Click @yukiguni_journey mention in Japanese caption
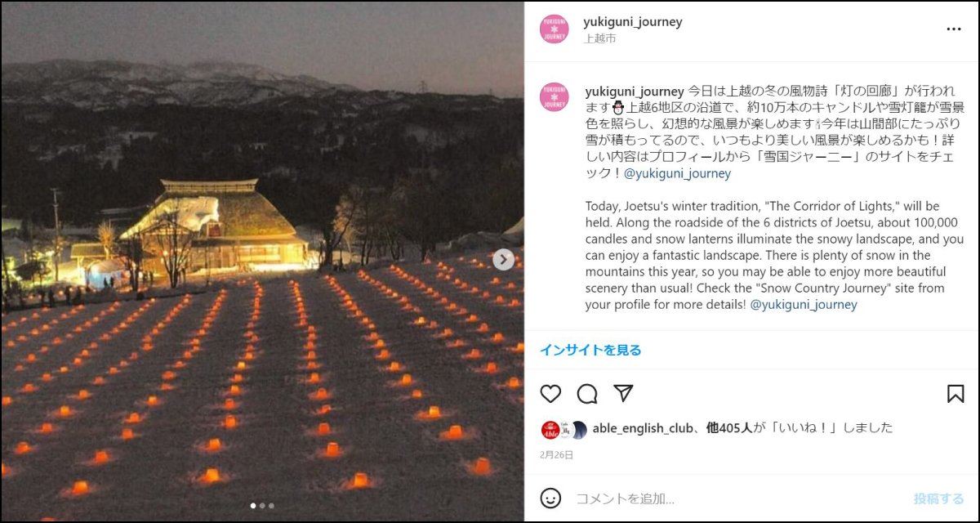The image size is (980, 523). click(677, 173)
